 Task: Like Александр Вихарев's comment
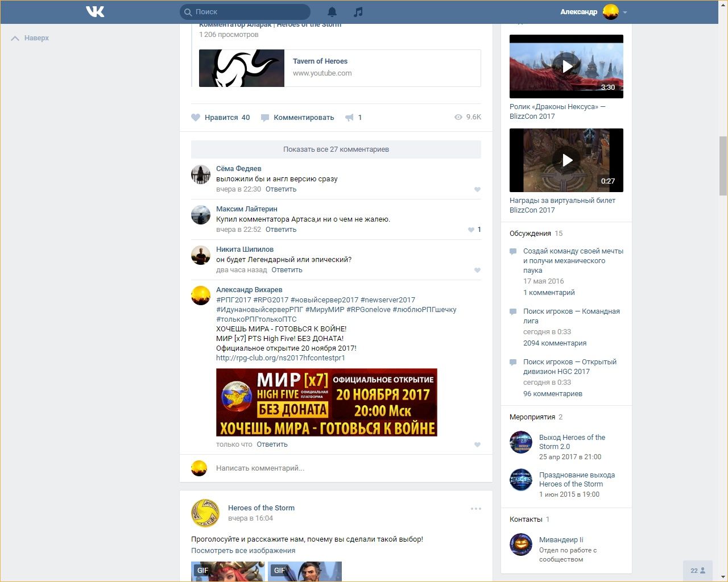[477, 445]
